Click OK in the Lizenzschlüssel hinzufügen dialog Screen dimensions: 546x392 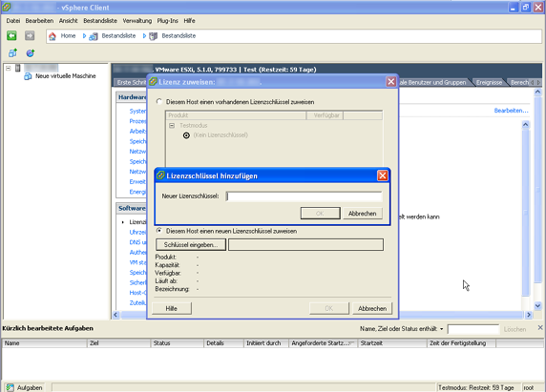tap(320, 214)
